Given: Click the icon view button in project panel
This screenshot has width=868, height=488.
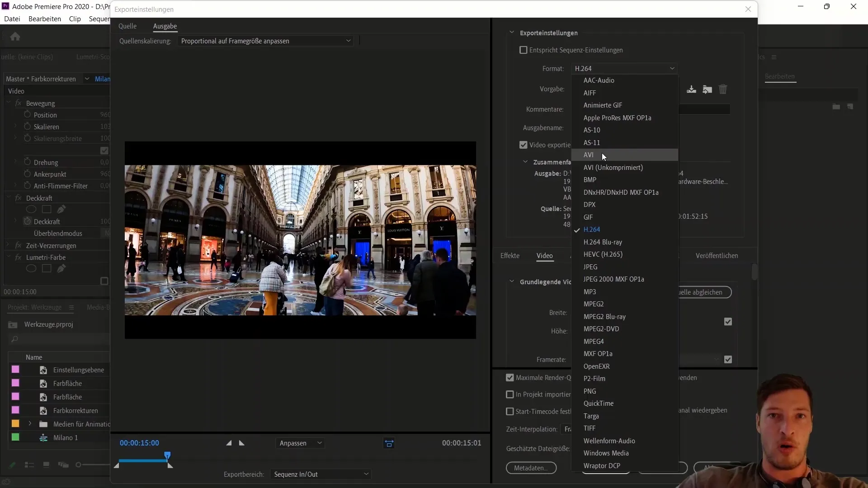Looking at the screenshot, I should [46, 465].
